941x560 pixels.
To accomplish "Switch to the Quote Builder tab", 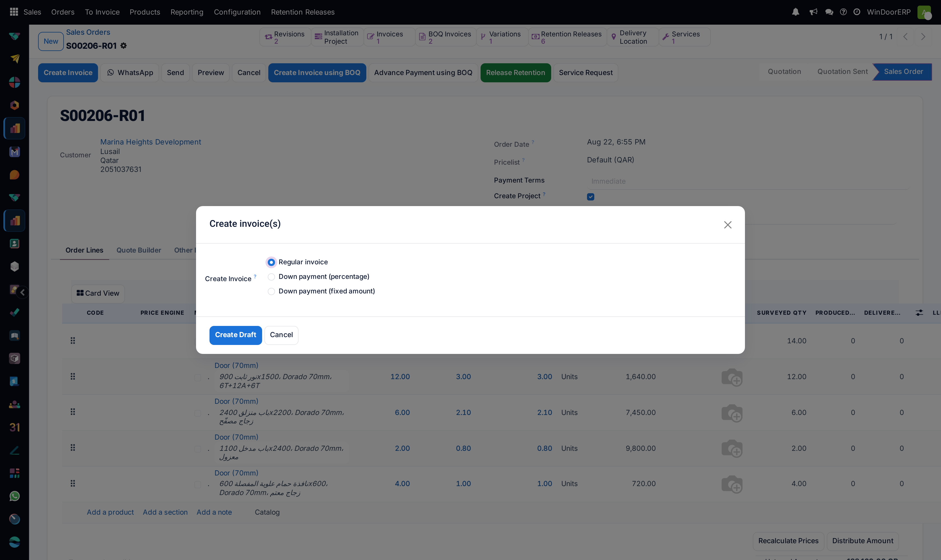I will 139,250.
